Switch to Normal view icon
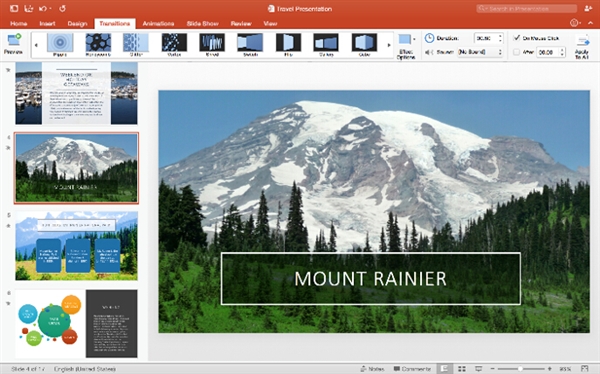The width and height of the screenshot is (600, 374). [x=444, y=369]
